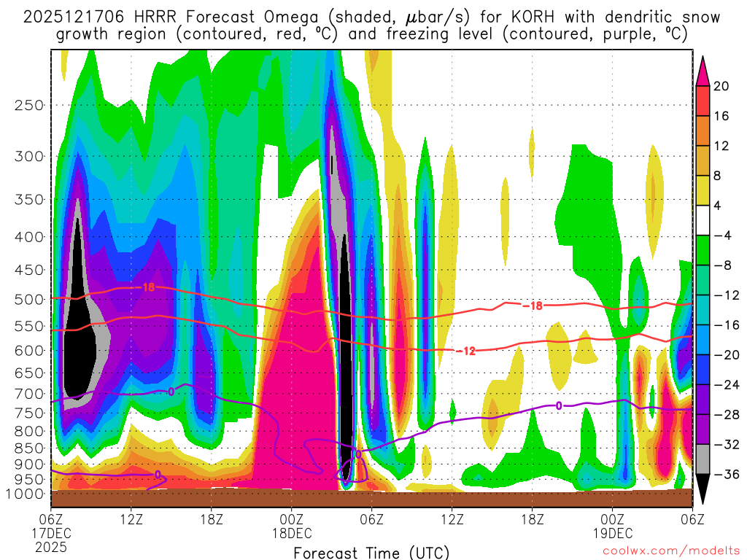The image size is (747, 560).
Task: Select the black below -36 colorbar swatch
Action: (703, 489)
